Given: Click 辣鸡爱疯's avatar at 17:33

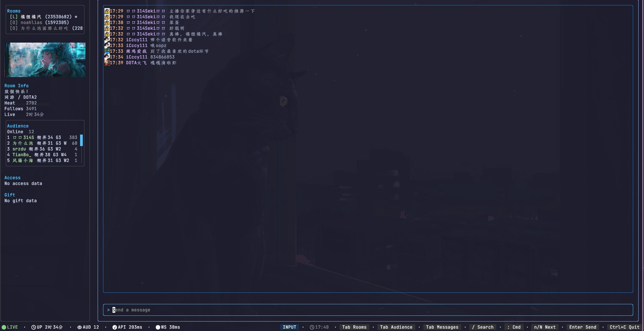Looking at the screenshot, I should tap(107, 51).
